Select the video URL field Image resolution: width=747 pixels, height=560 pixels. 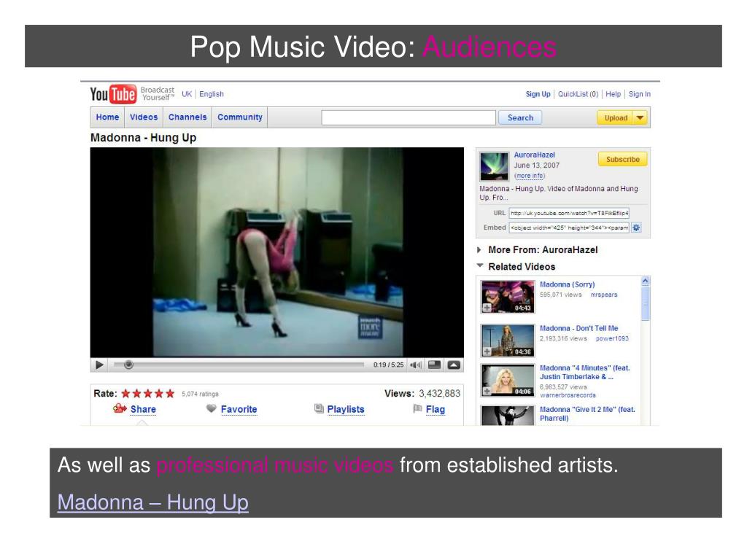(569, 213)
